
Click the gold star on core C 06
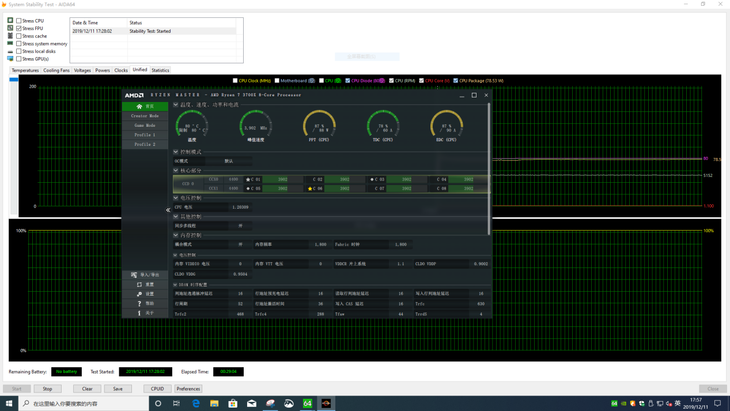click(x=310, y=189)
